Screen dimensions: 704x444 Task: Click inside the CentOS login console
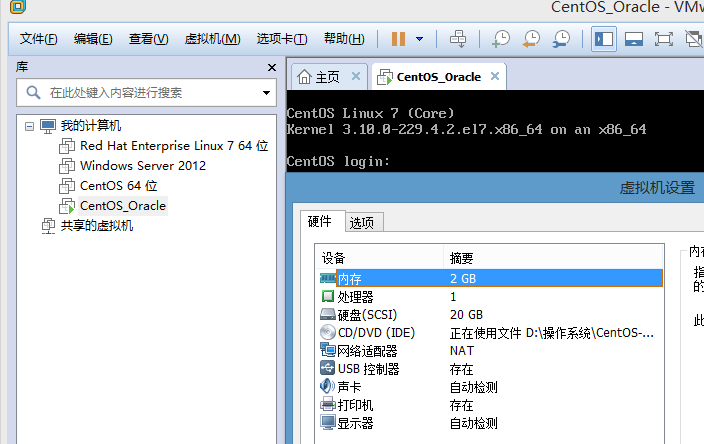[495, 131]
